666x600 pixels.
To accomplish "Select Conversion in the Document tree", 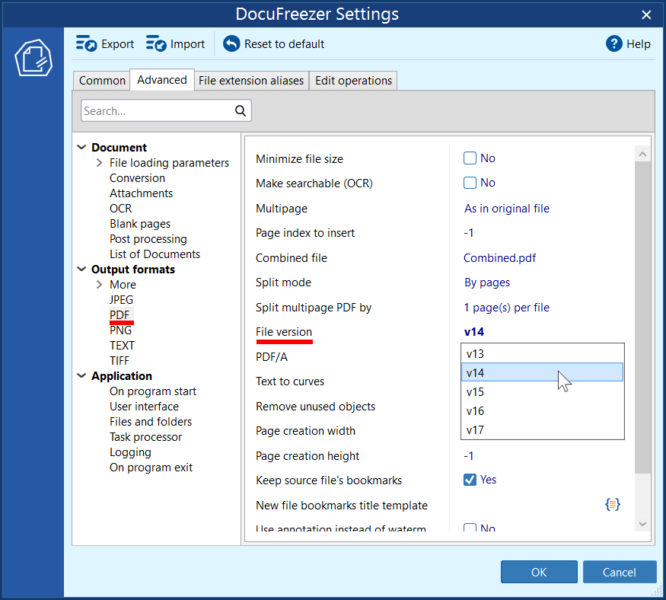I will pos(137,178).
